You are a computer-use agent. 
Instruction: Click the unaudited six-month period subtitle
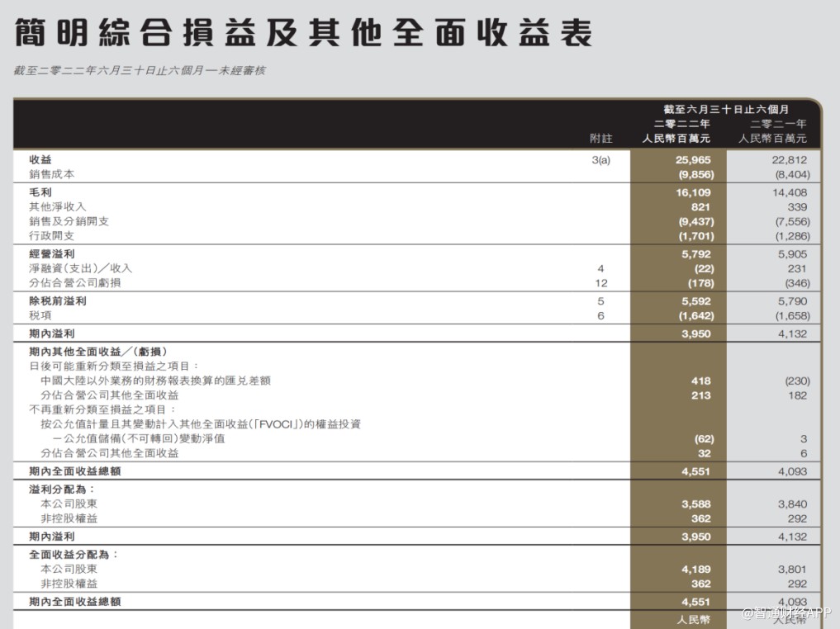pos(140,71)
